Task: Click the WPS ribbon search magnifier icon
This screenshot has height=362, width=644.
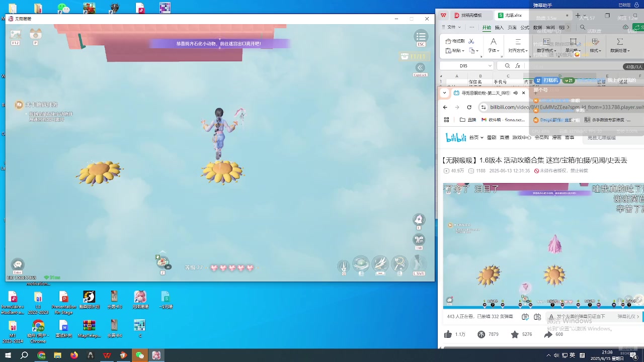Action: [582, 28]
